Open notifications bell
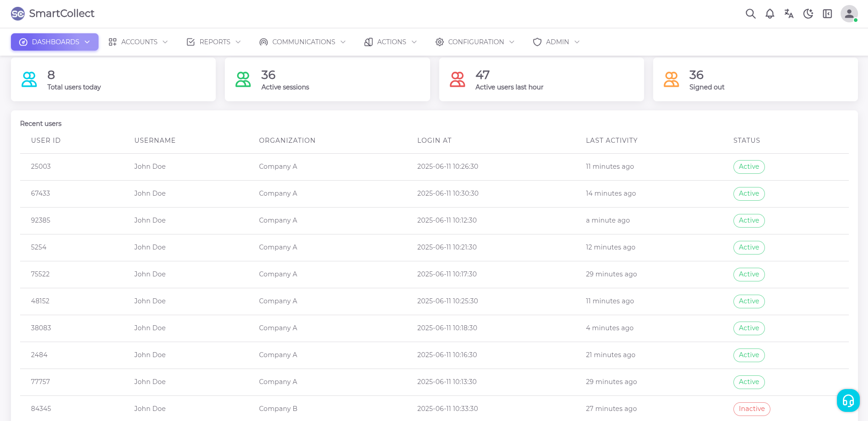This screenshot has width=868, height=421. 770,14
